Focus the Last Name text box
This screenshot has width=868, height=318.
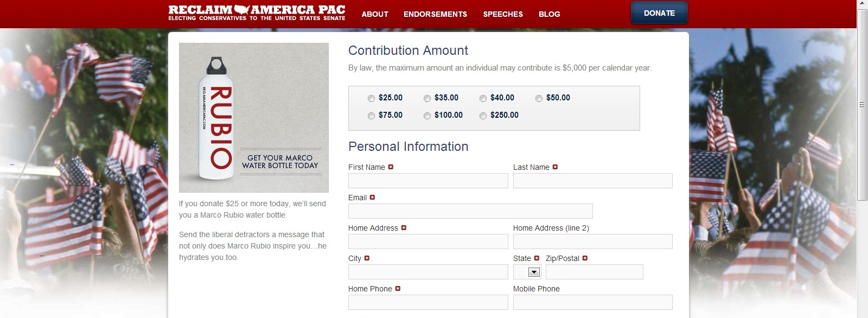click(592, 181)
